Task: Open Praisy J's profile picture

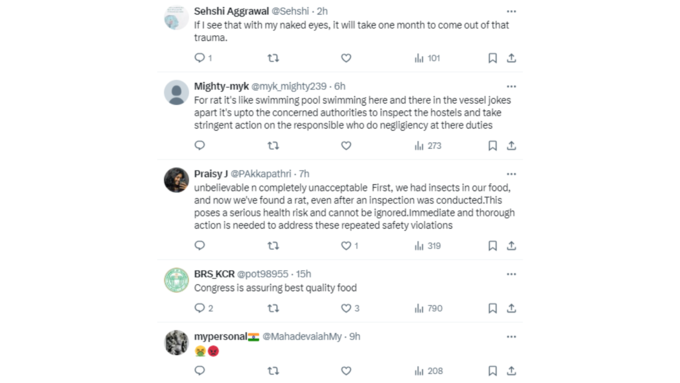Action: tap(176, 180)
